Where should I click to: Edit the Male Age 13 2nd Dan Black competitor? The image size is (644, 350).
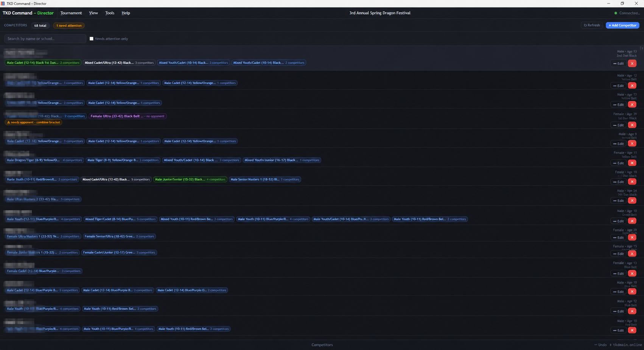(618, 64)
